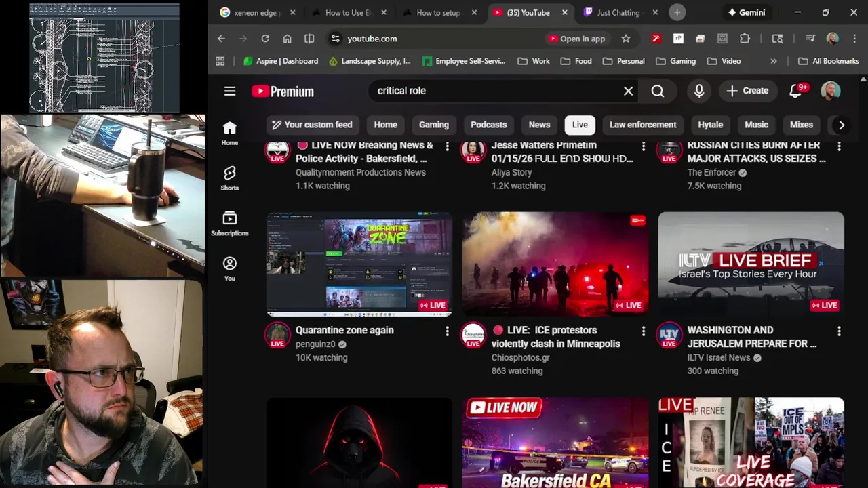The image size is (868, 488).
Task: Switch to the Just Chatting Twitch tab
Action: [x=620, y=12]
